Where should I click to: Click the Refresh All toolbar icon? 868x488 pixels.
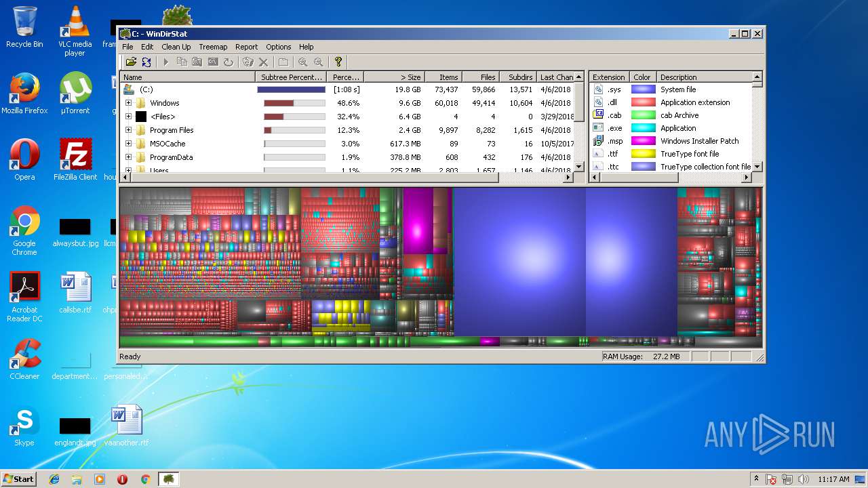tap(146, 62)
